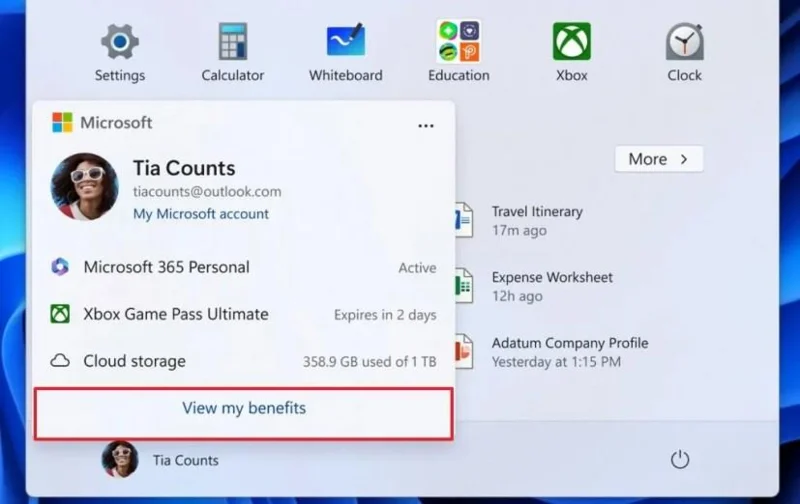Click the small profile picture at bottom
Image resolution: width=800 pixels, height=504 pixels.
120,459
